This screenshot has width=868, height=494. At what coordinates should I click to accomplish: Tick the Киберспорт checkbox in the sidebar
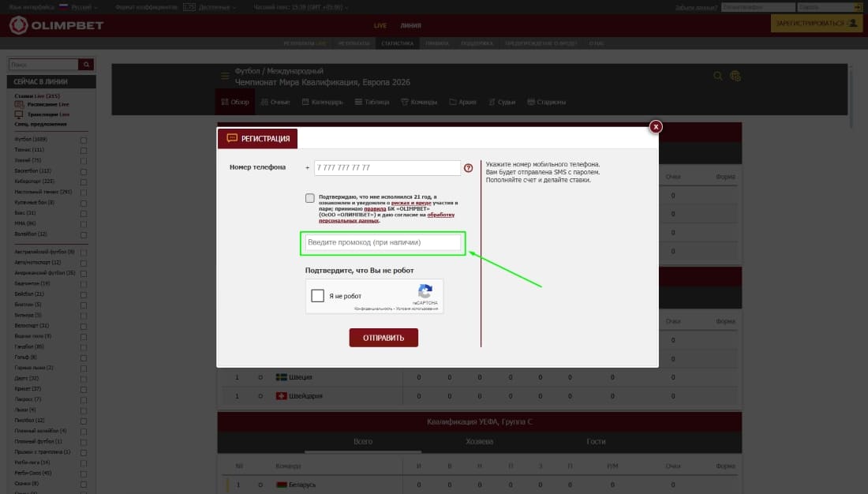pyautogui.click(x=84, y=182)
